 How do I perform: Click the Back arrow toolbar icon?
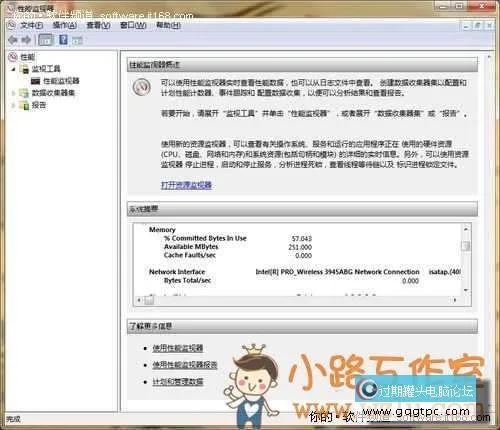(13, 40)
